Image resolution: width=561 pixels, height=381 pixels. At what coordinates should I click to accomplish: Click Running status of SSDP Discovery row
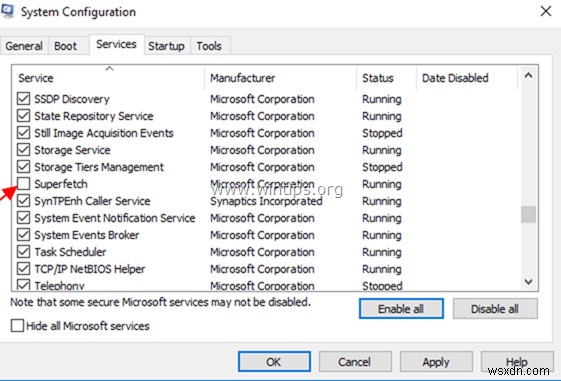(382, 99)
